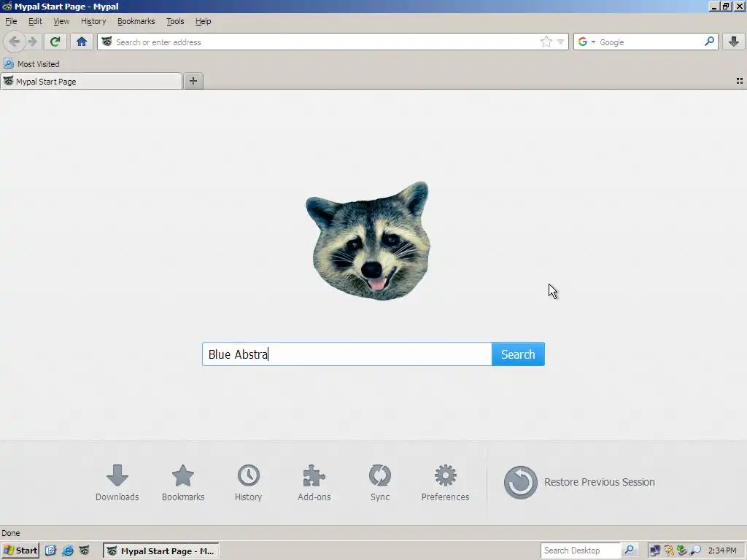Open the bookmark star dropdown arrow
Screen dimensions: 747x560
[x=561, y=42]
